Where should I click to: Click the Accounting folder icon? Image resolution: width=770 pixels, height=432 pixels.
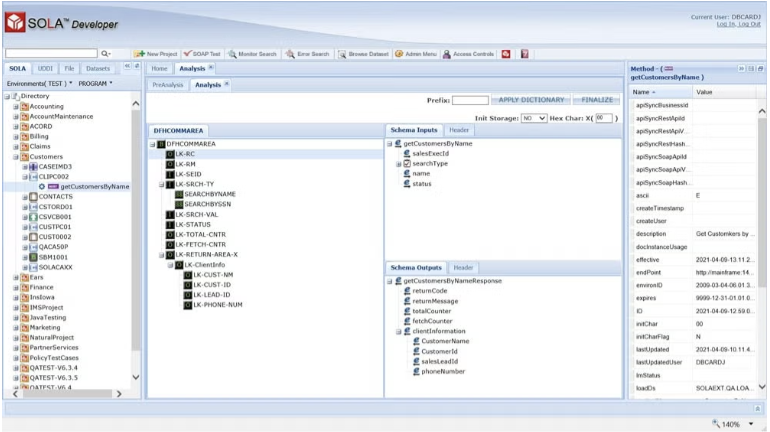pyautogui.click(x=25, y=107)
